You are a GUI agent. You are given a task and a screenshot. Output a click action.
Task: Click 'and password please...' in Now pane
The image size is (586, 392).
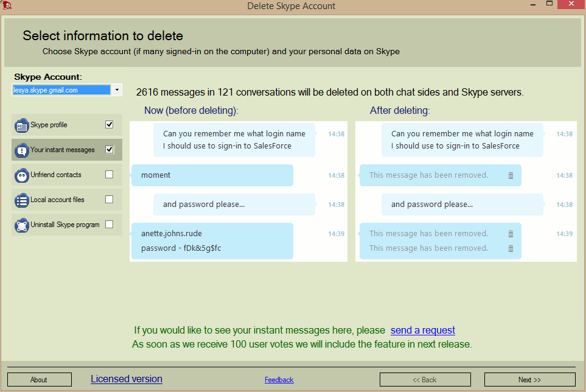pos(204,205)
